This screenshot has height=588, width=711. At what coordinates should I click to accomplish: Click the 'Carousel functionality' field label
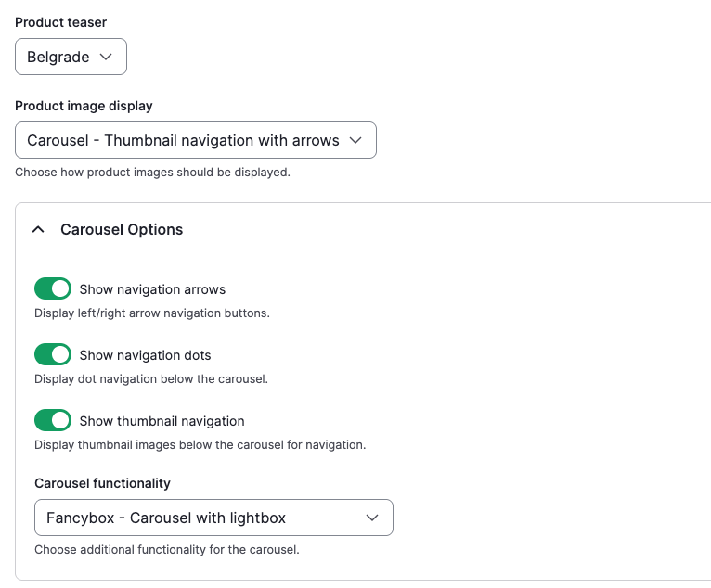pyautogui.click(x=102, y=483)
